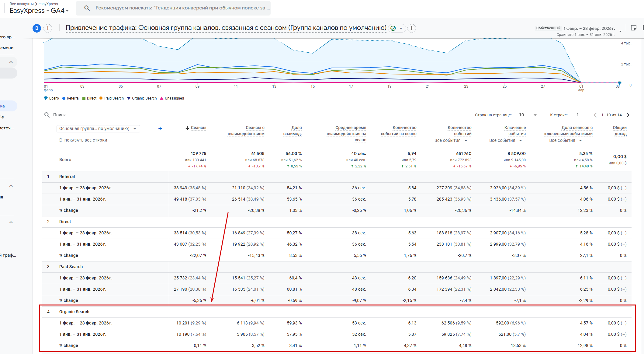
Task: Open primary dimension channel group dropdown
Action: pos(98,128)
